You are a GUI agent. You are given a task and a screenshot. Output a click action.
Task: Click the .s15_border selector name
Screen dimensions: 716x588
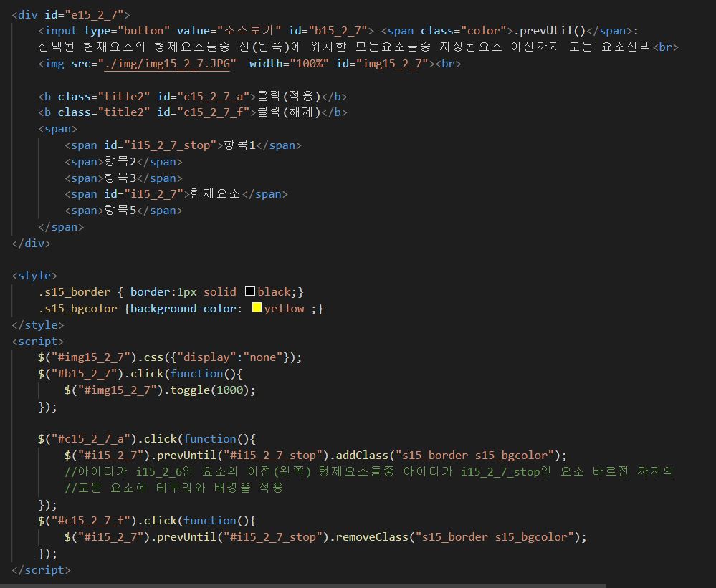(75, 292)
